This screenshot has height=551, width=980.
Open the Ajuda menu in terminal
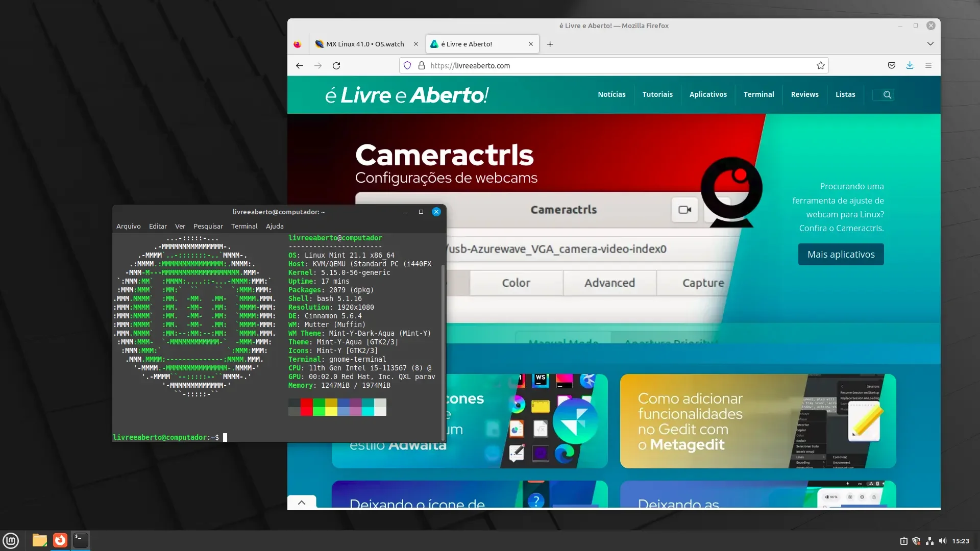275,226
